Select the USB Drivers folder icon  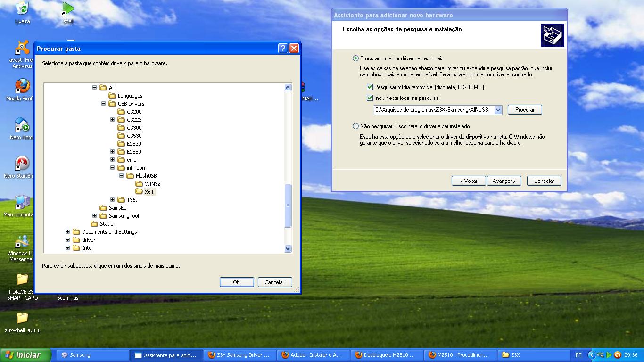pyautogui.click(x=112, y=104)
